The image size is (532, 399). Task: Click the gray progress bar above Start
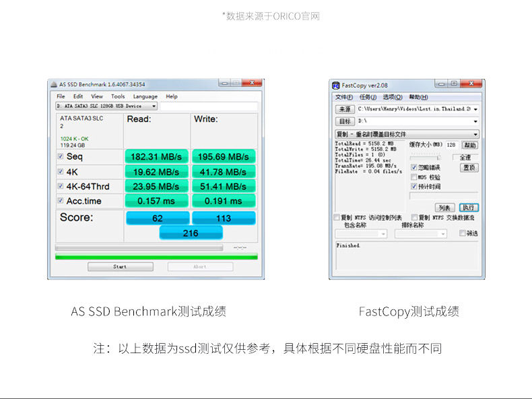tap(139, 247)
